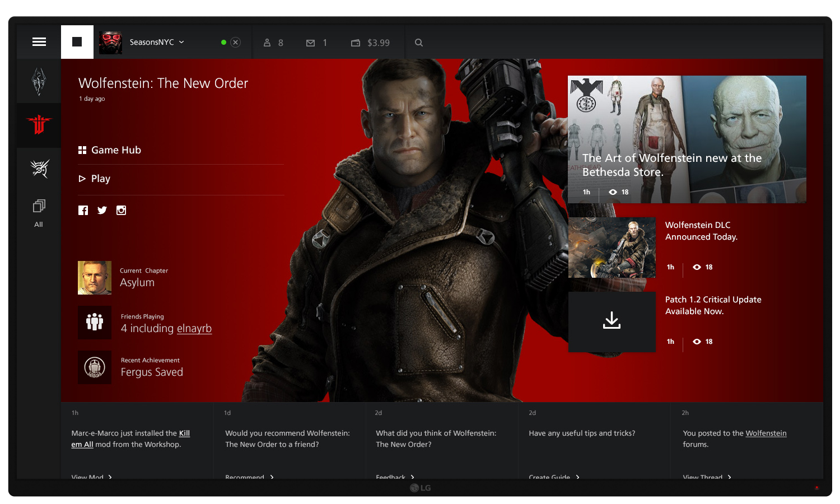
Task: Select Wolfenstein game icon in sidebar
Action: click(x=39, y=125)
